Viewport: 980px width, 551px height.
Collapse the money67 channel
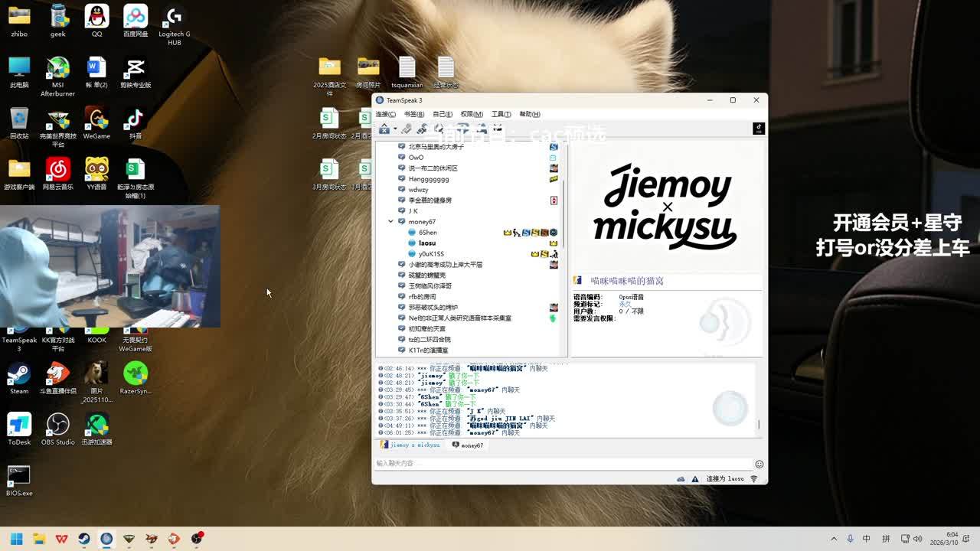click(390, 222)
